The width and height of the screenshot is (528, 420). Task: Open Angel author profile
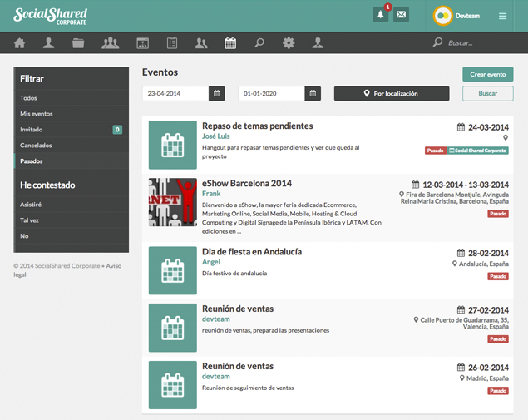coord(211,262)
